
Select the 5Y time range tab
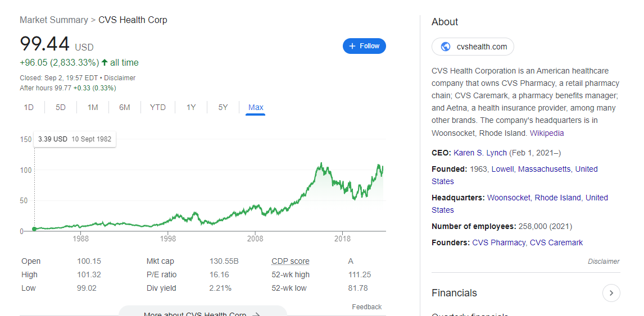click(223, 107)
